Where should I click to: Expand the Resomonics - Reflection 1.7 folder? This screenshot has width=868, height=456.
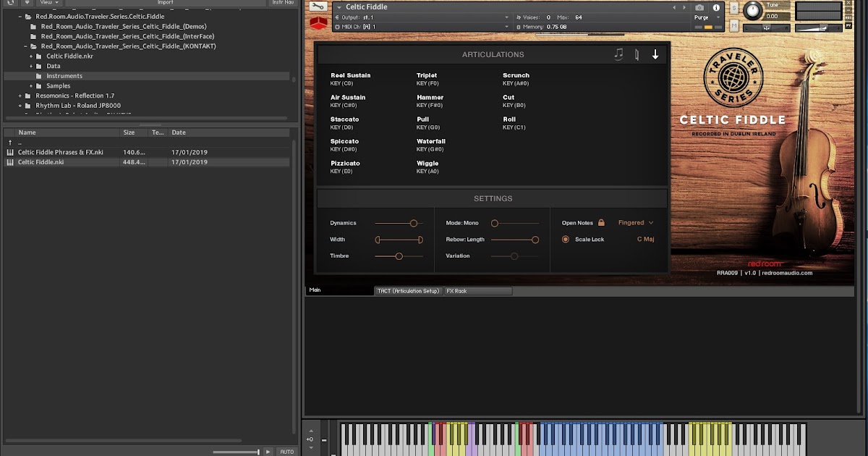click(20, 96)
